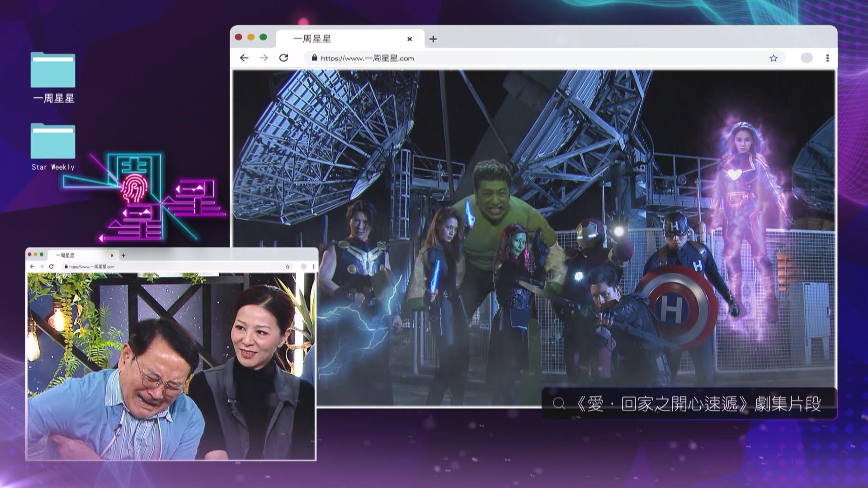This screenshot has height=488, width=868.
Task: Select the 一周星星 tab in small browser
Action: click(84, 255)
